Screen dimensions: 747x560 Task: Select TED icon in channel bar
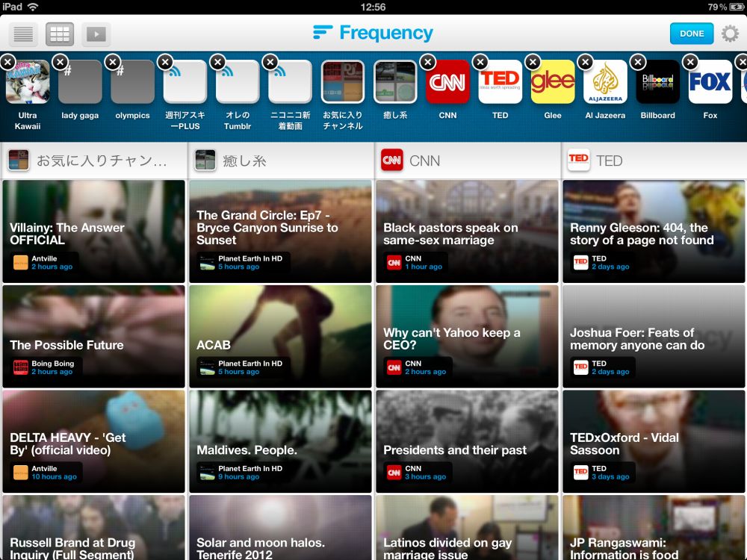click(x=500, y=82)
